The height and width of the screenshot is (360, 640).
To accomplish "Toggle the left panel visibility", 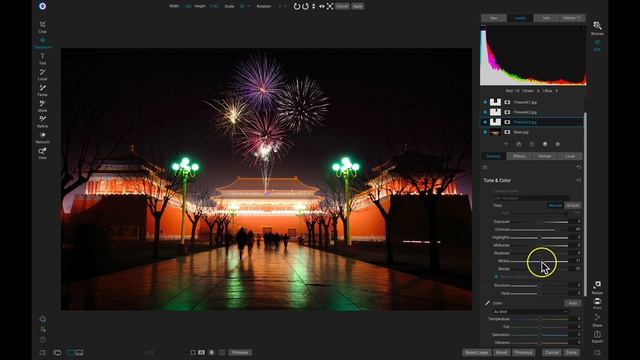I will [x=42, y=353].
